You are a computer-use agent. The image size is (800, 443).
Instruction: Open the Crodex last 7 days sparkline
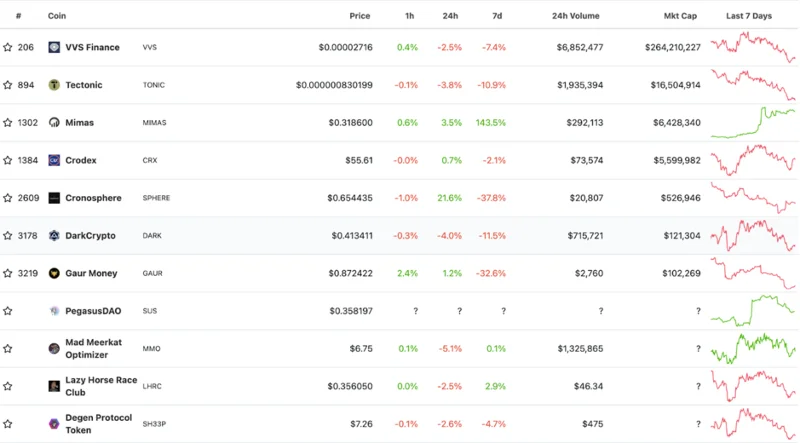click(753, 160)
